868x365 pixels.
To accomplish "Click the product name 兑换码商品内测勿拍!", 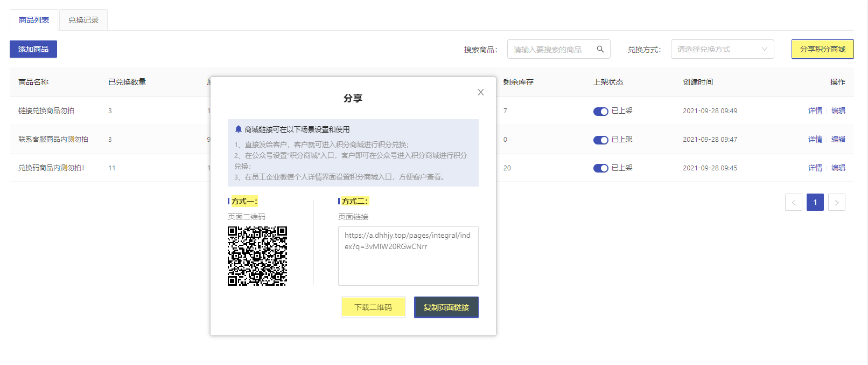I will 51,168.
